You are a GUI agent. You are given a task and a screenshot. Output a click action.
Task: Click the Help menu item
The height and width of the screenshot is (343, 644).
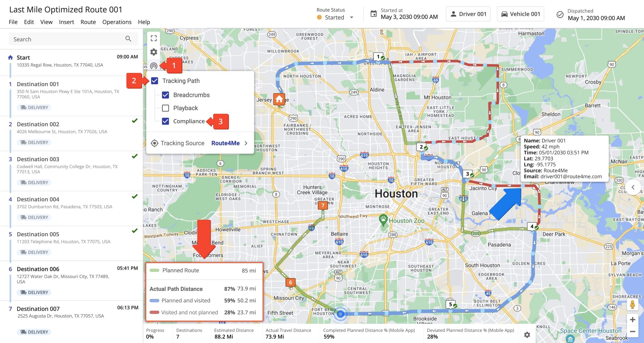pyautogui.click(x=143, y=21)
